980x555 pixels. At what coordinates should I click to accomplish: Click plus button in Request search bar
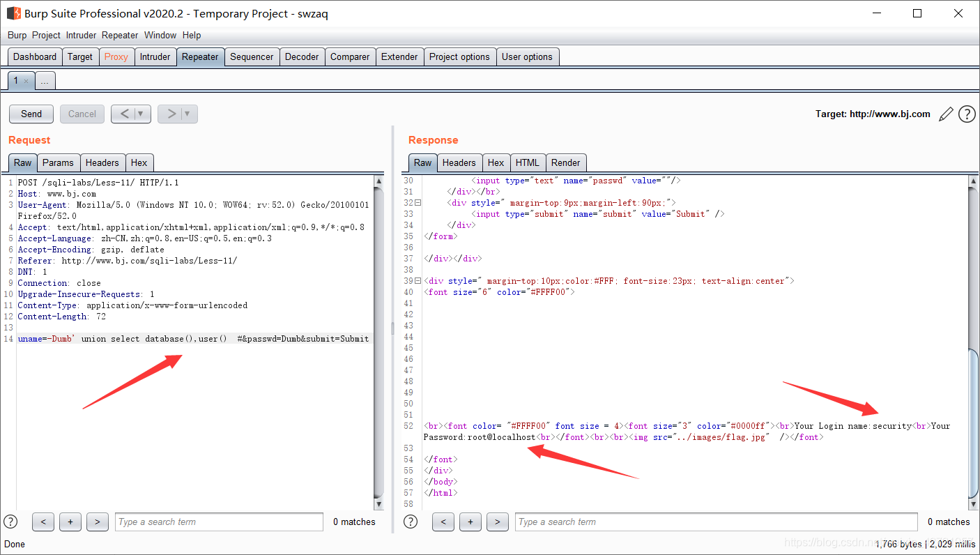[x=70, y=522]
